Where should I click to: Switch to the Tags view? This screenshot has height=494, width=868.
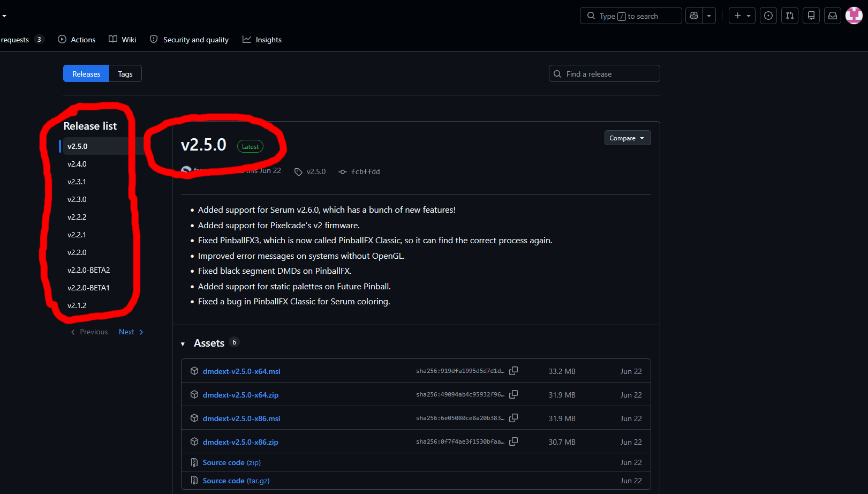tap(125, 74)
